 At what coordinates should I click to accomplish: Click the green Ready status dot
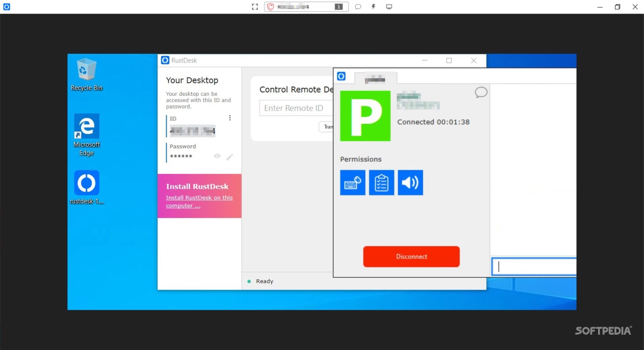click(249, 281)
